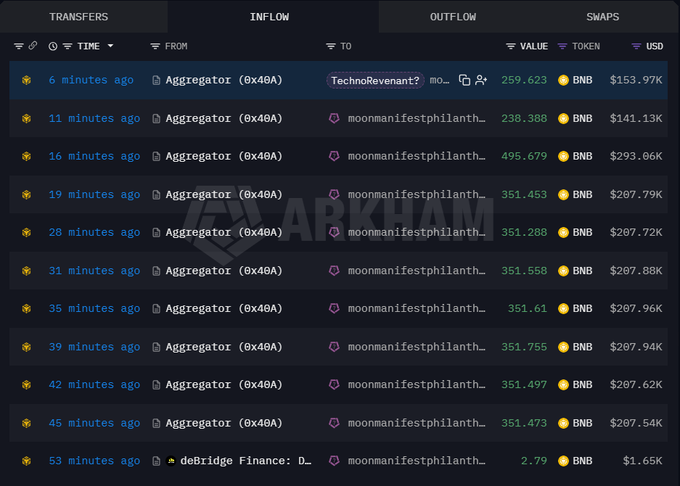Copy address in TechnoRevenant row
The image size is (680, 486).
coord(464,80)
